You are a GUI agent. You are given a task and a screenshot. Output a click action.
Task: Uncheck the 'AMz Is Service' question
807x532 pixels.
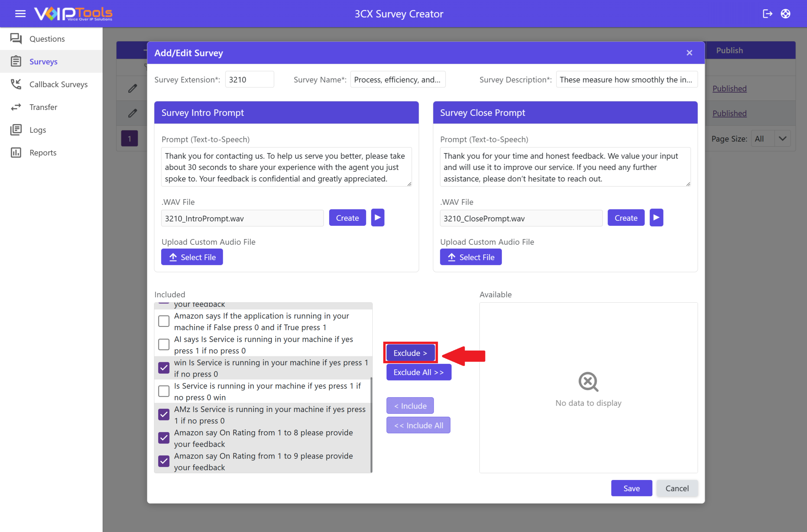[x=164, y=415]
